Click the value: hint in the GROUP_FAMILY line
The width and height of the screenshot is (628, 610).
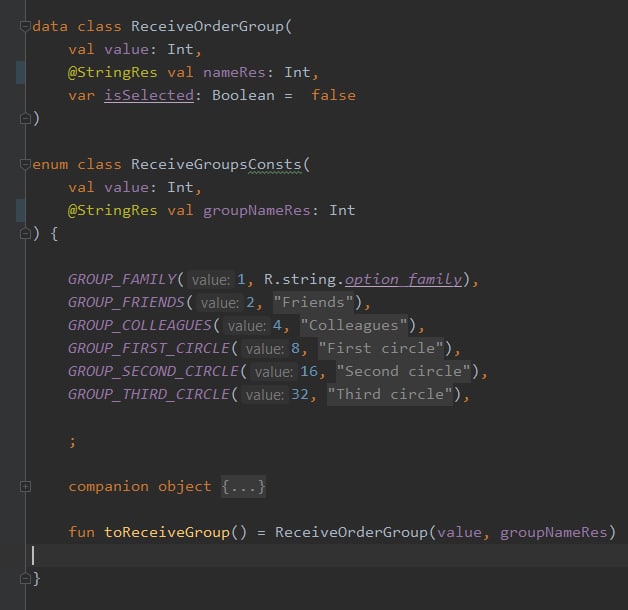211,280
